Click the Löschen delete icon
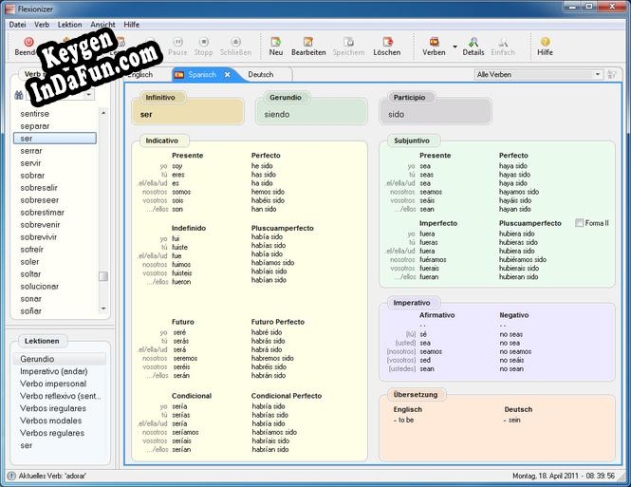Screen dimensions: 631x487 (387, 42)
